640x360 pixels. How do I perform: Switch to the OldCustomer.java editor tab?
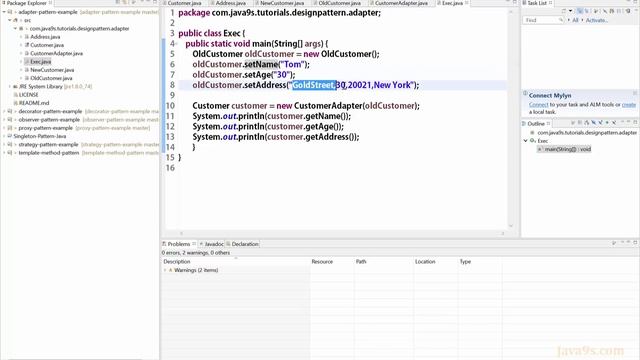(x=339, y=3)
